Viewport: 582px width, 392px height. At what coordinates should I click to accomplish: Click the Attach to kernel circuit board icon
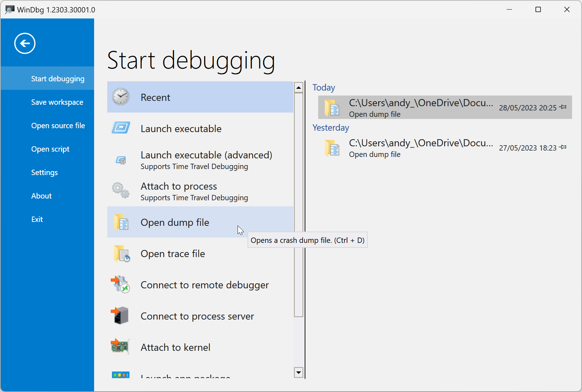pos(120,346)
